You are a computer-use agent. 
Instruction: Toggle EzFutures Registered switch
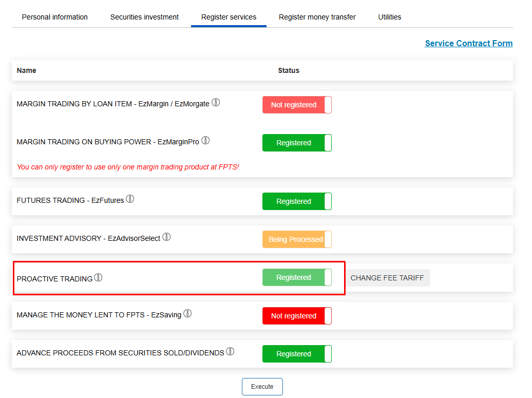point(297,201)
